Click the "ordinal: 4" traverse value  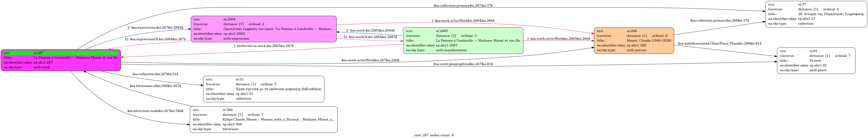[831, 9]
